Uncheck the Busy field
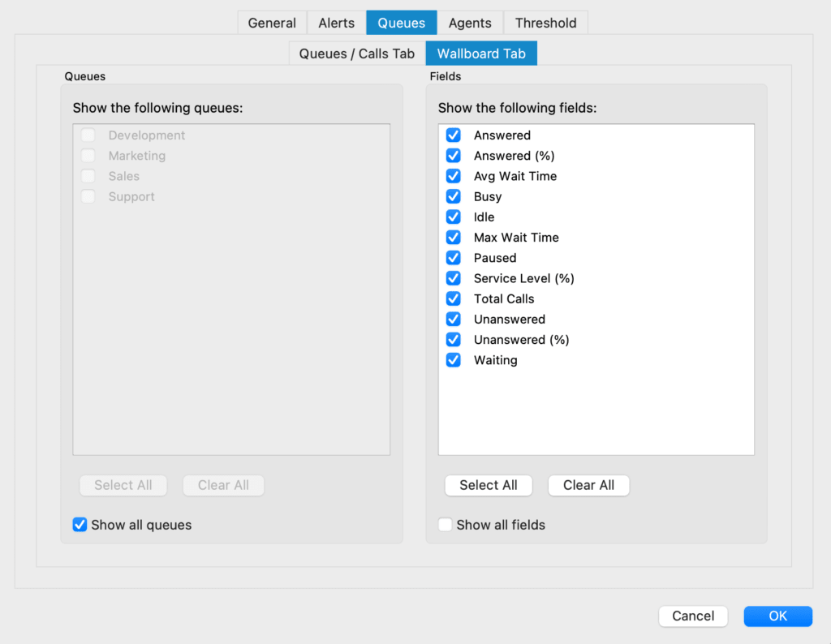The image size is (831, 644). (x=453, y=196)
